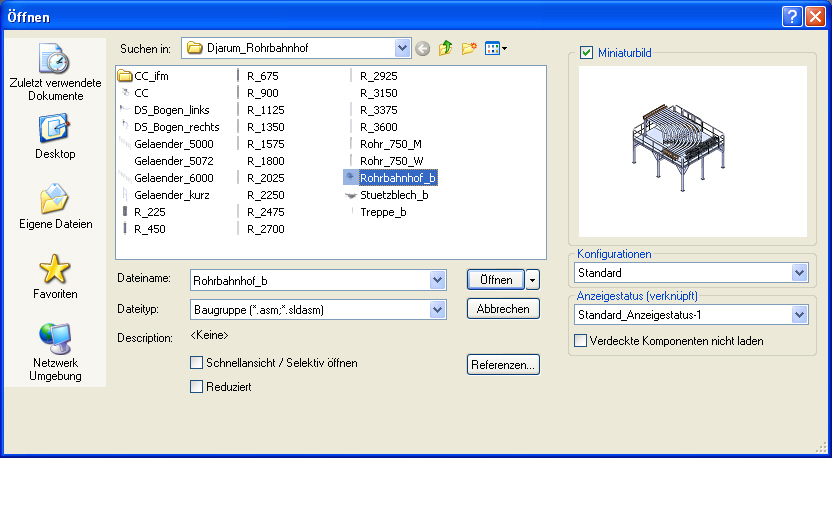Select file R_2700
Viewport: 840px width, 525px height.
[x=266, y=229]
